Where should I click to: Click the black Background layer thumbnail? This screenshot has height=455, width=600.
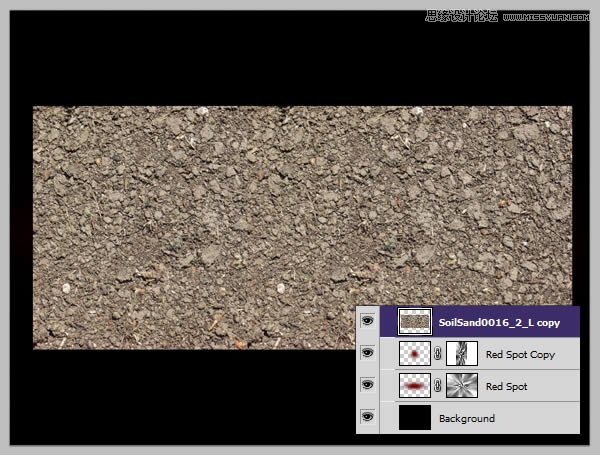(x=414, y=418)
